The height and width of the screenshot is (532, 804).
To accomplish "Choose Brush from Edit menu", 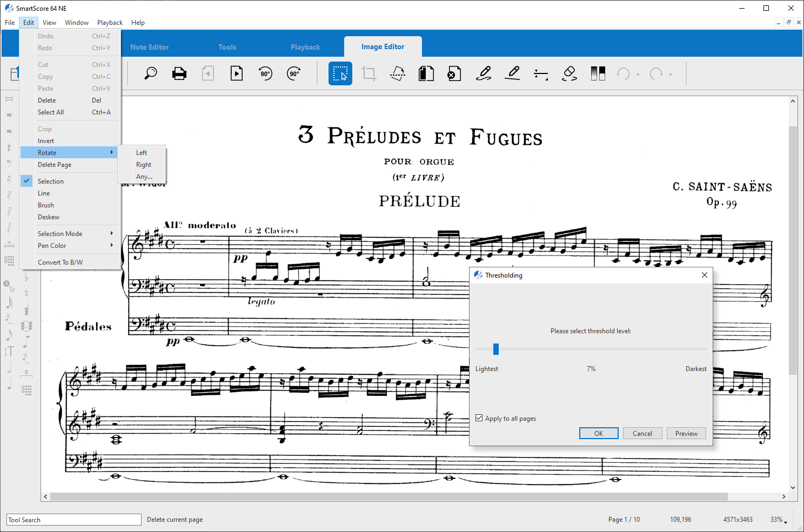I will 70,205.
